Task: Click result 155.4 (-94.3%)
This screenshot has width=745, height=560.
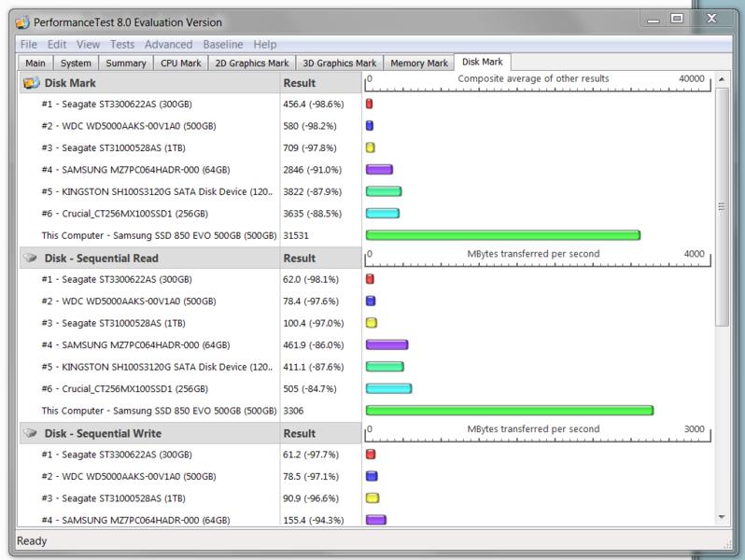Action: click(314, 520)
